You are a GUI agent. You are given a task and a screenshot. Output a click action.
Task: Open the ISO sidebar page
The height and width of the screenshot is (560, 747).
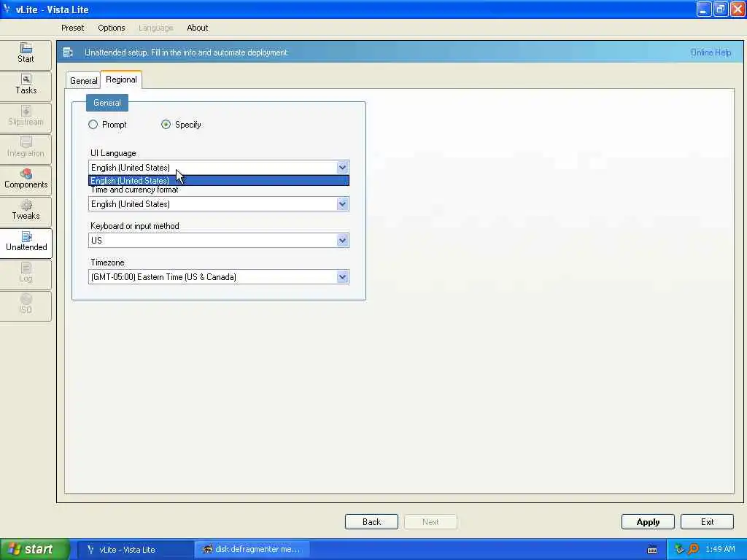(x=26, y=305)
